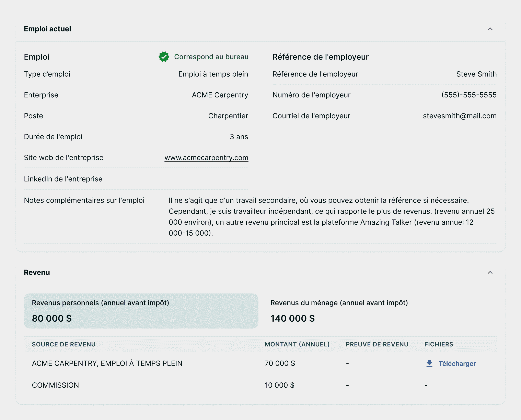Click the Correspond au bureau label
This screenshot has height=420, width=521.
(x=211, y=57)
